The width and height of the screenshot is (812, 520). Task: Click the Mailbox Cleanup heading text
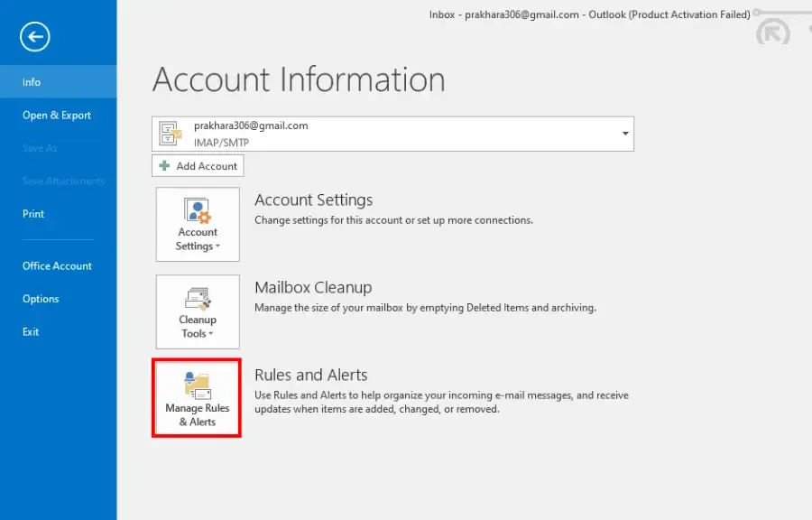[x=313, y=287]
